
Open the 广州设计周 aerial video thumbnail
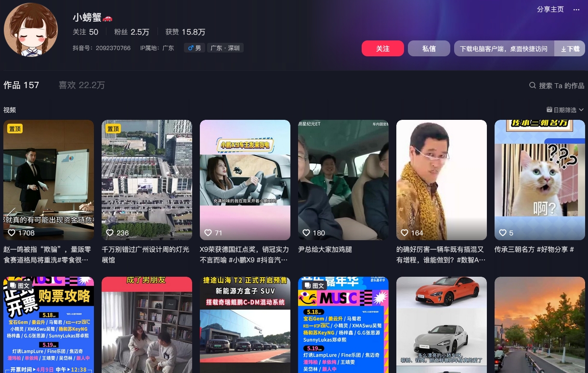coord(147,180)
